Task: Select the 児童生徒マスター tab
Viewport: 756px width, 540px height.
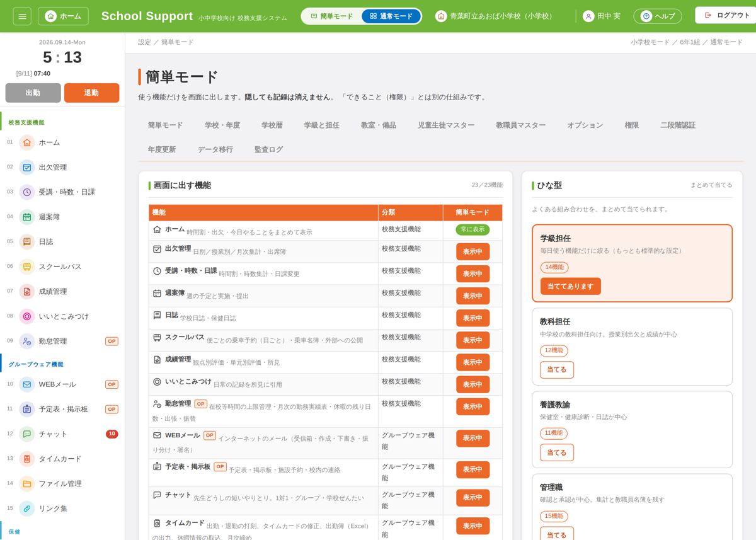Action: (x=446, y=125)
